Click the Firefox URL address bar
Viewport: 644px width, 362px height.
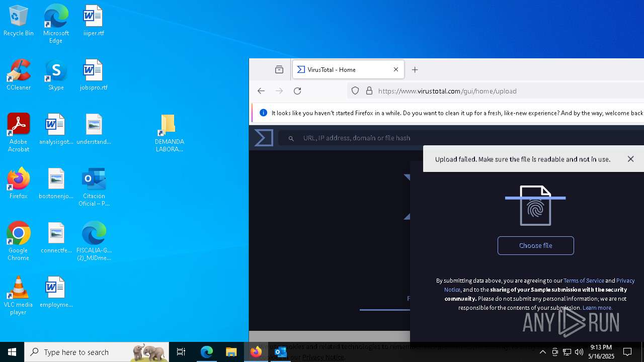pos(496,91)
